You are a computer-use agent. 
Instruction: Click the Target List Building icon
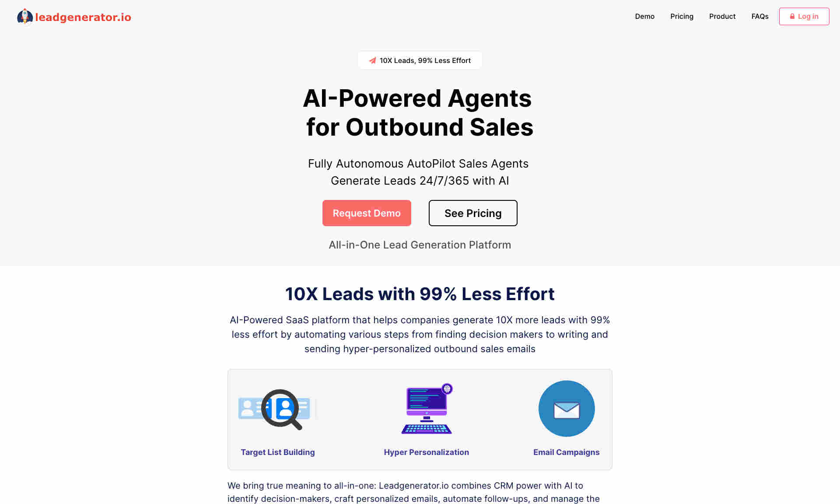click(278, 409)
